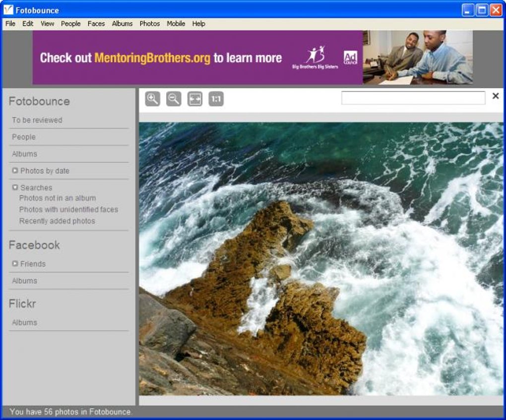Fit the photo to the window
The width and height of the screenshot is (506, 420).
(x=195, y=99)
